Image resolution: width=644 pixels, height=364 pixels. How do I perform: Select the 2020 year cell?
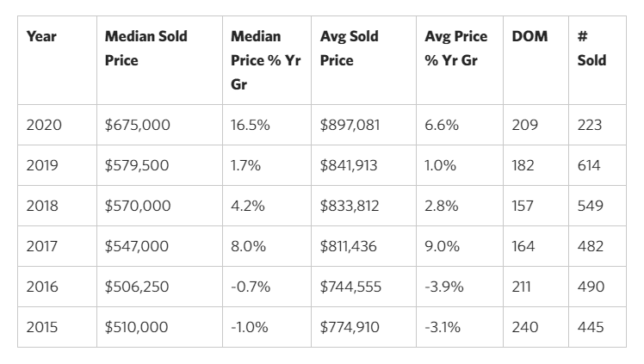[43, 125]
